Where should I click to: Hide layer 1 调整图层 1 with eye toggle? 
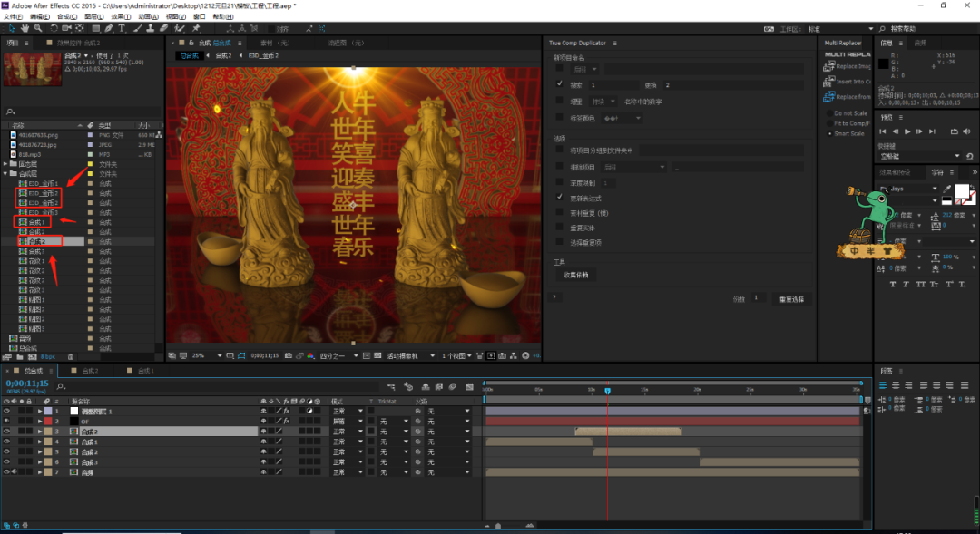point(6,411)
